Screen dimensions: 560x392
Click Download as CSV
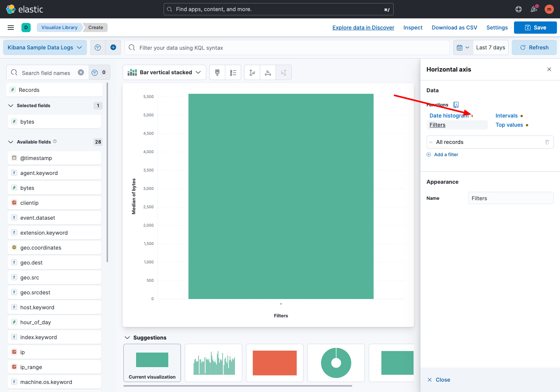(x=454, y=28)
